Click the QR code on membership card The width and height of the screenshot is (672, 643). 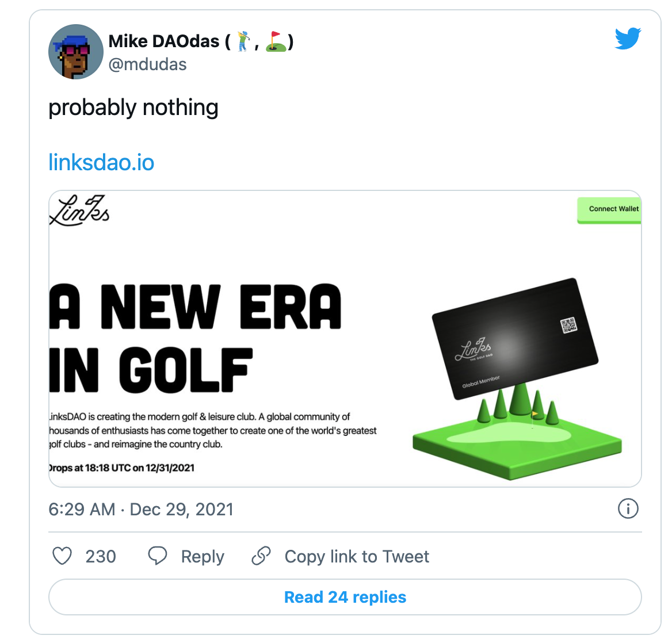tap(568, 325)
